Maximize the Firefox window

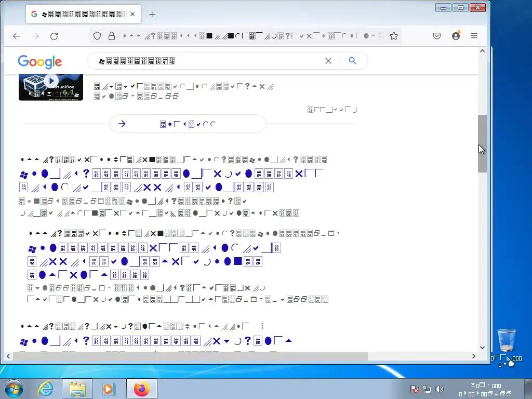[x=460, y=7]
